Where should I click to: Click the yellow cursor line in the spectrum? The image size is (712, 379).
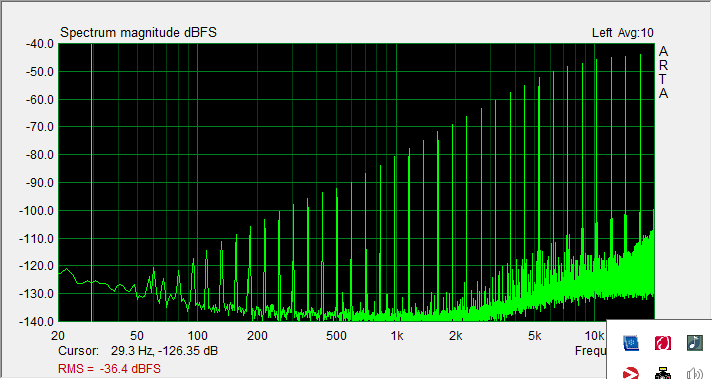pos(92,182)
